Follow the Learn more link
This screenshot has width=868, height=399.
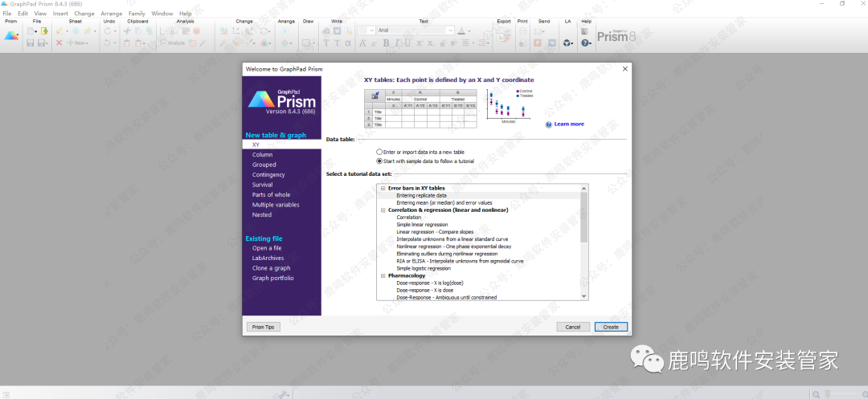pyautogui.click(x=568, y=124)
